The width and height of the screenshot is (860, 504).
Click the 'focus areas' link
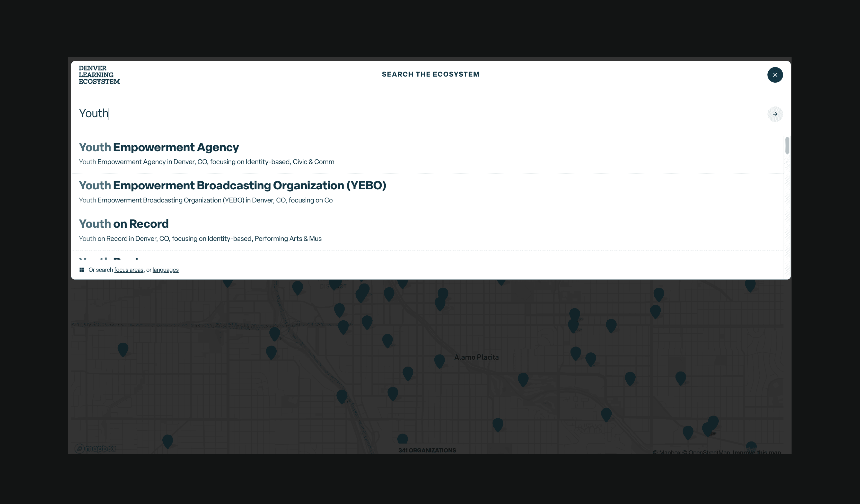tap(129, 270)
